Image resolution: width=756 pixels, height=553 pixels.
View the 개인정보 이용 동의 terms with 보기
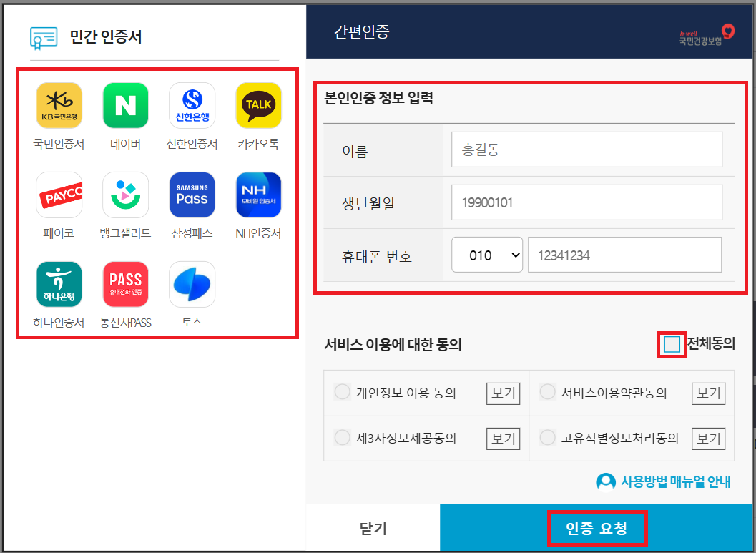coord(503,393)
